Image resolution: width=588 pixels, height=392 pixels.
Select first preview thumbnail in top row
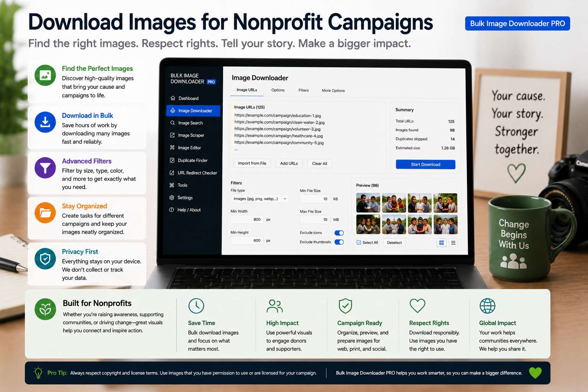(x=368, y=203)
